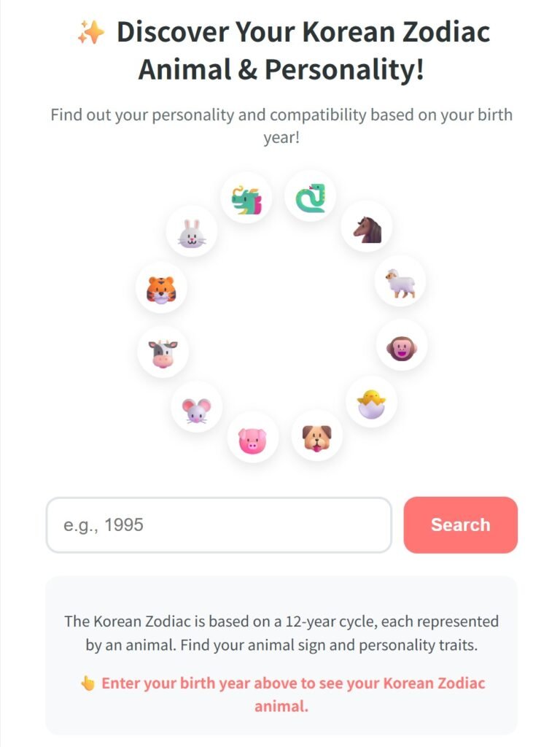This screenshot has width=560, height=747.
Task: Click the birth year input field
Action: click(x=219, y=525)
